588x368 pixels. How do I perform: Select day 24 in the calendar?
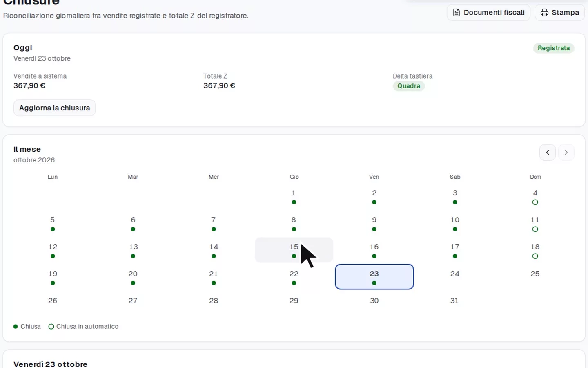pos(455,277)
